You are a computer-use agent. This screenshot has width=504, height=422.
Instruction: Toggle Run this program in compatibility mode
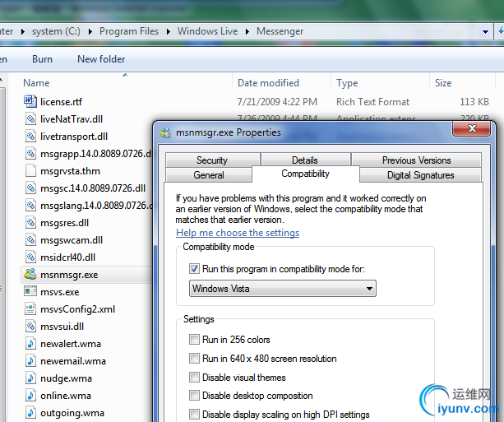[x=194, y=268]
